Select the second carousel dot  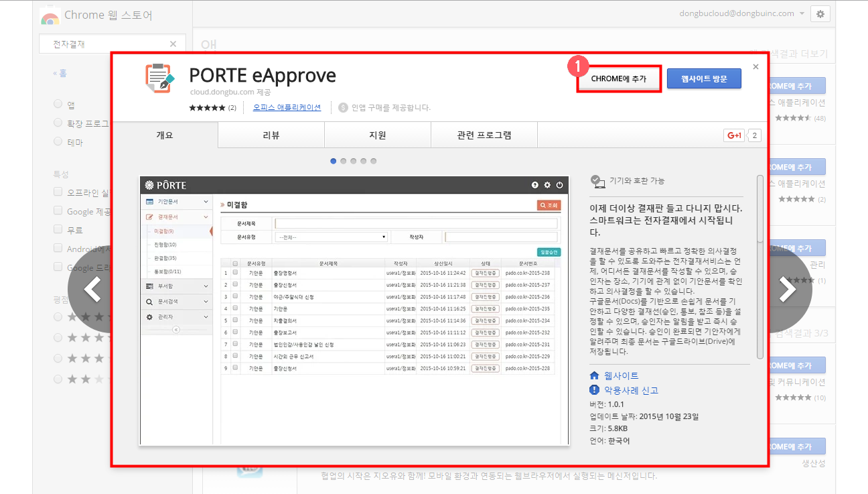[x=344, y=161]
